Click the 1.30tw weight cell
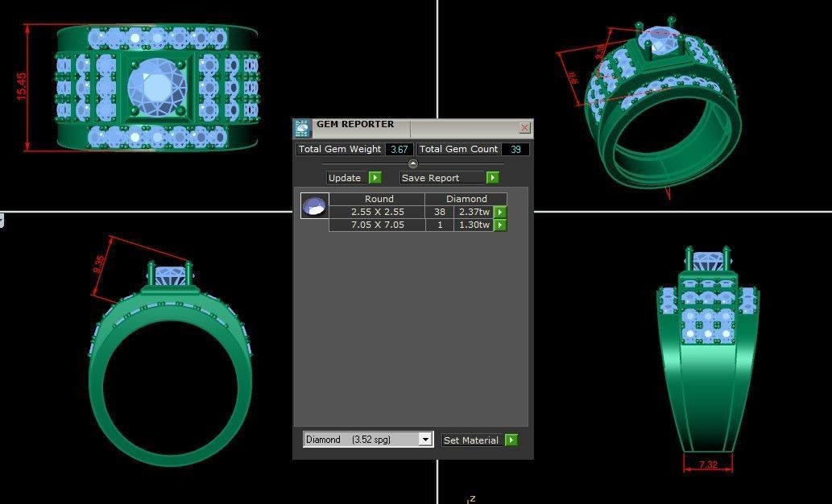This screenshot has width=832, height=504. click(x=474, y=225)
